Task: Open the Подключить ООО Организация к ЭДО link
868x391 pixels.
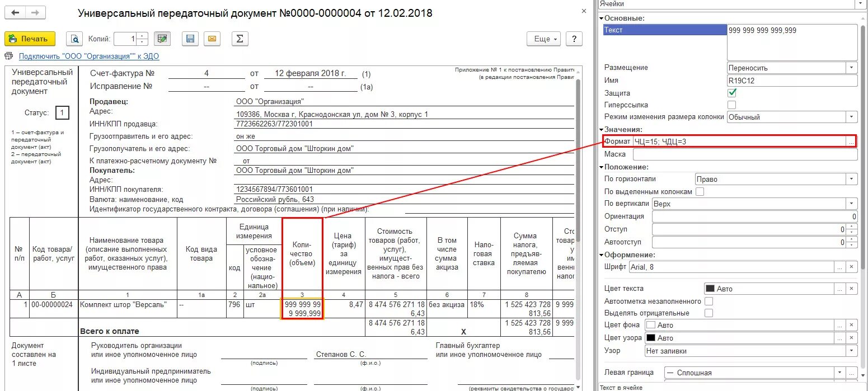Action: tap(89, 56)
